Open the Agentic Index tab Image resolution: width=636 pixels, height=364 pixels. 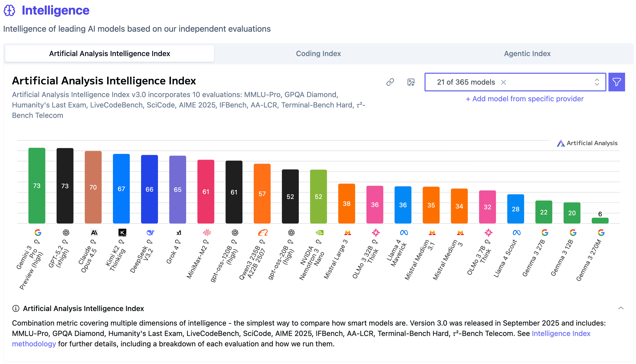527,53
